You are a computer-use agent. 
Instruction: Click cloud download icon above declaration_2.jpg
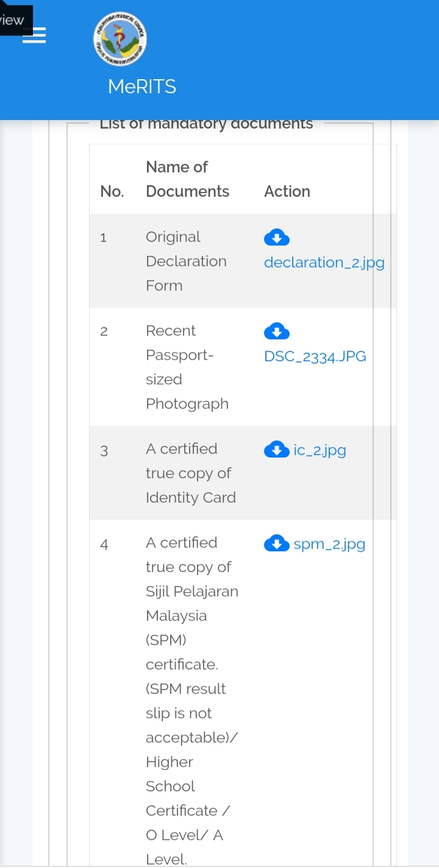pos(277,238)
